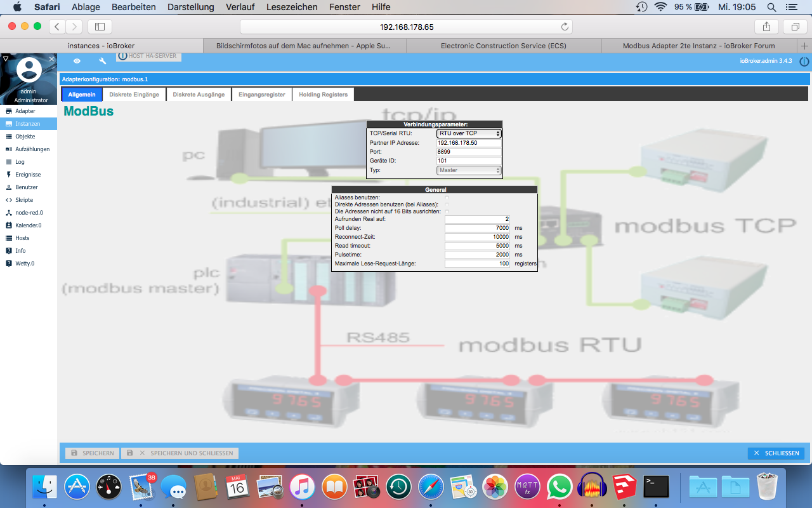Open the TCP/Serial RTU dropdown
The height and width of the screenshot is (508, 812).
(468, 133)
